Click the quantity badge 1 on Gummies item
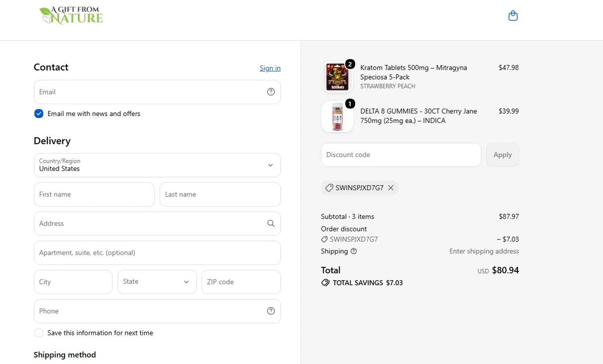 350,104
